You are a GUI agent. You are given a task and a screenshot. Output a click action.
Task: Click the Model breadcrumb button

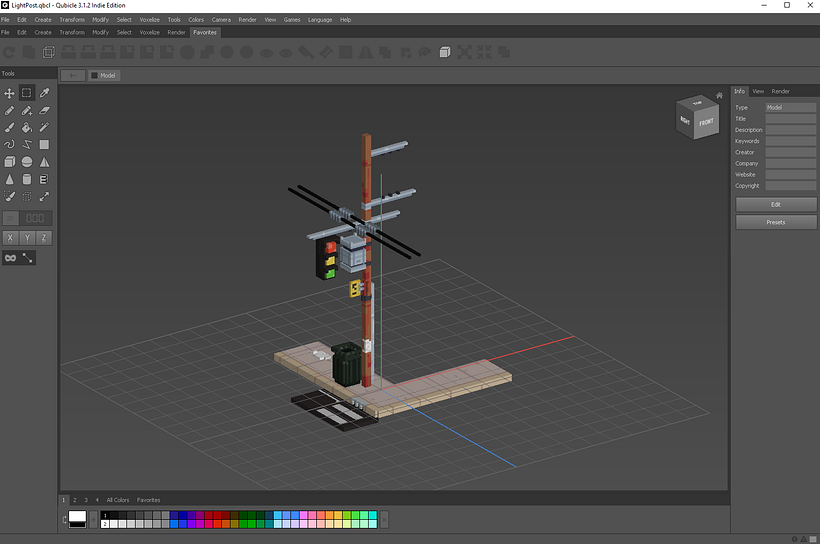coord(105,75)
